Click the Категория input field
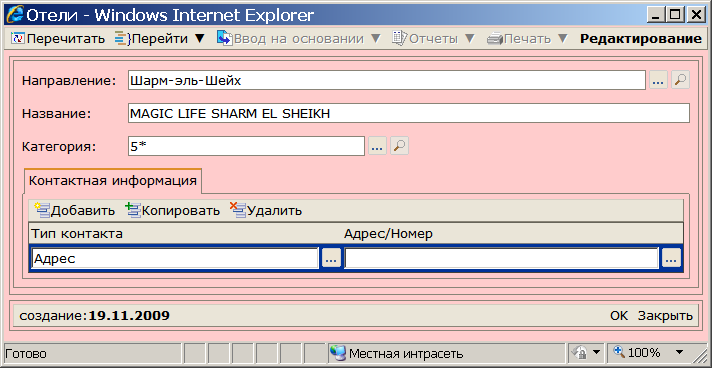Viewport: 712px width, 368px height. coord(246,146)
